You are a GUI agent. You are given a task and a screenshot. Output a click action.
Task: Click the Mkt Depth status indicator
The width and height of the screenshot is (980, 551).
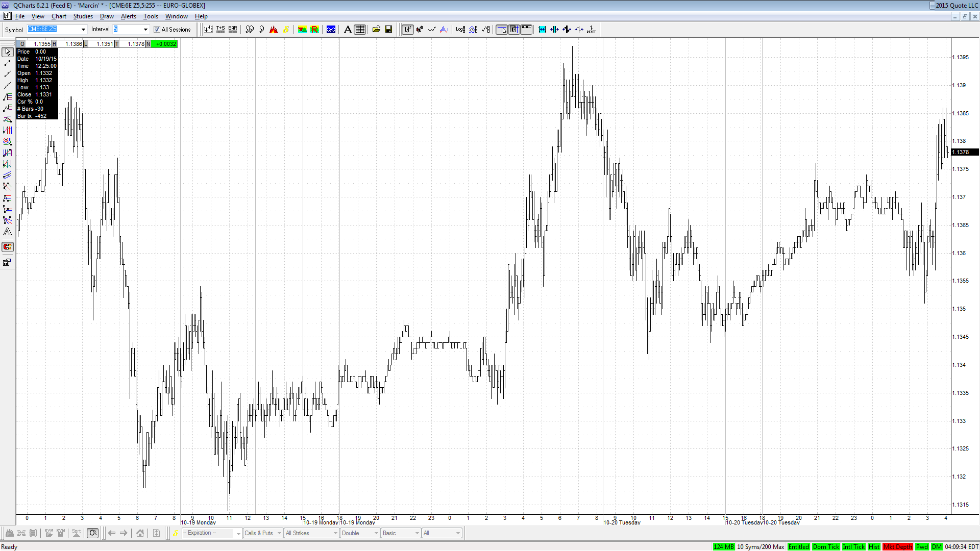click(x=898, y=547)
